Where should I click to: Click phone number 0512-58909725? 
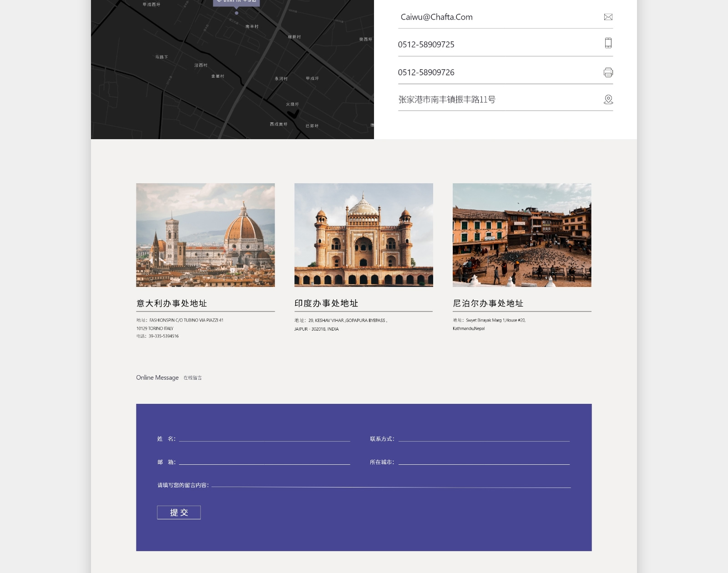[x=426, y=45]
